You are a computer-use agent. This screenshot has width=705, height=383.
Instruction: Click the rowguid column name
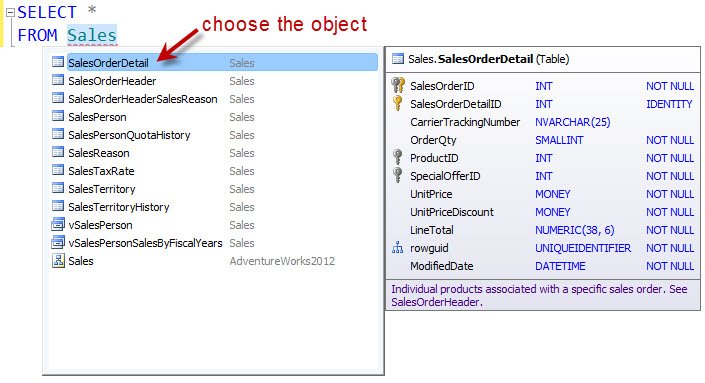click(429, 248)
